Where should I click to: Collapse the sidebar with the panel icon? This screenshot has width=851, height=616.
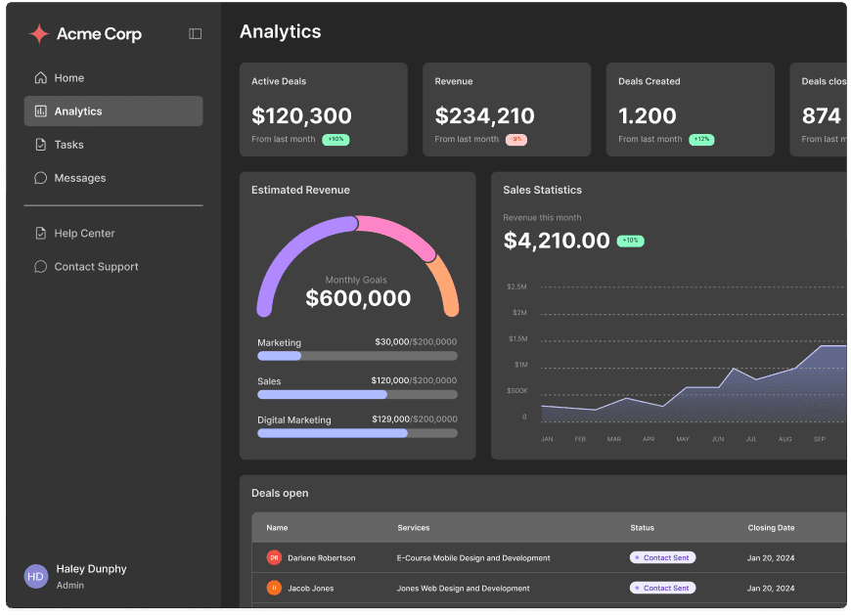(x=196, y=33)
